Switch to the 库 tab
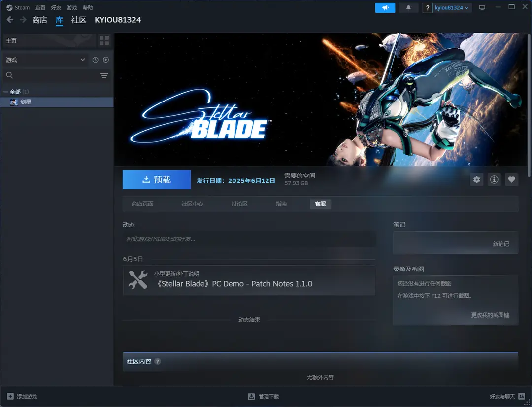 pyautogui.click(x=60, y=20)
